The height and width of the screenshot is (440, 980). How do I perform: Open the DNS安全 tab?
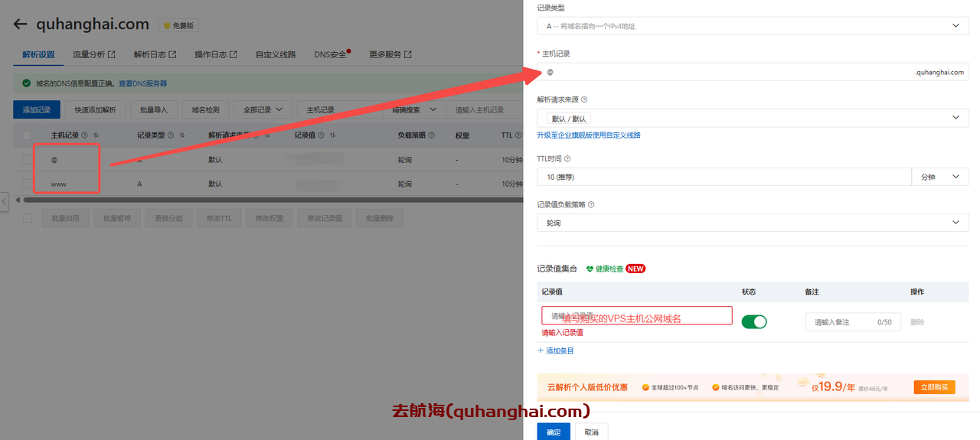tap(330, 54)
